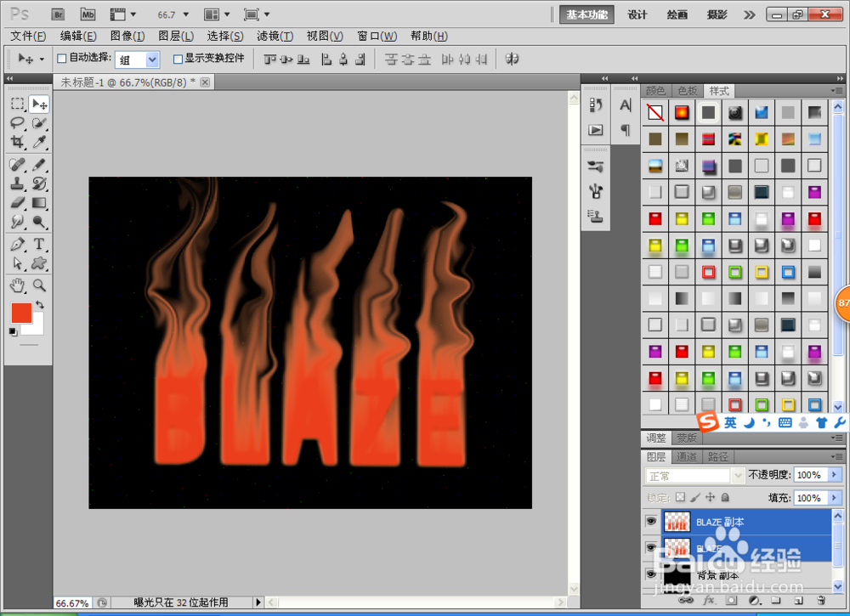Open Move tool preset picker arrow
This screenshot has width=850, height=616.
42,59
